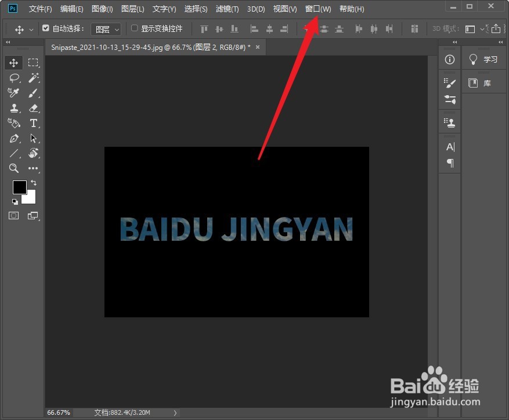This screenshot has width=509, height=420.
Task: Open the Brush Settings panel icon
Action: 450,83
